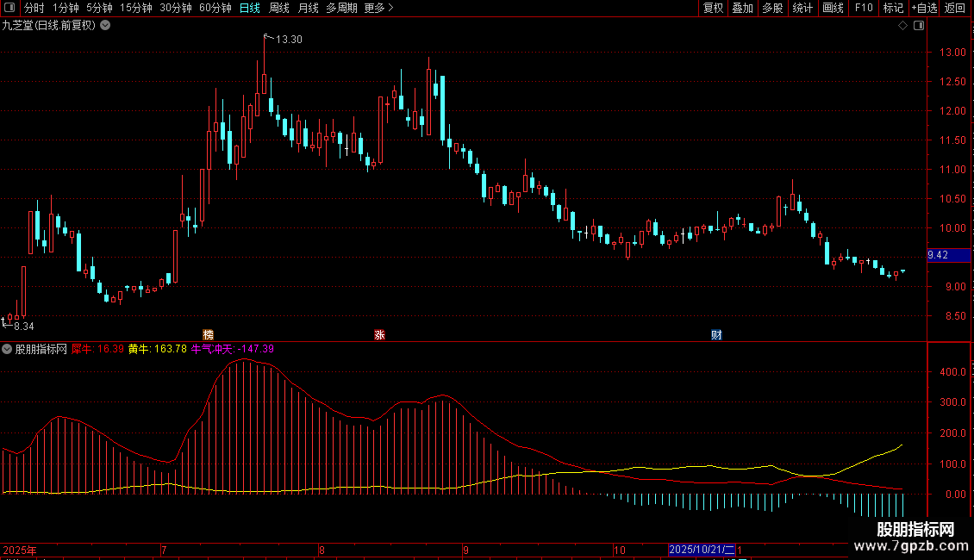The height and width of the screenshot is (560, 974).
Task: Open the F10 company info
Action: click(x=864, y=8)
